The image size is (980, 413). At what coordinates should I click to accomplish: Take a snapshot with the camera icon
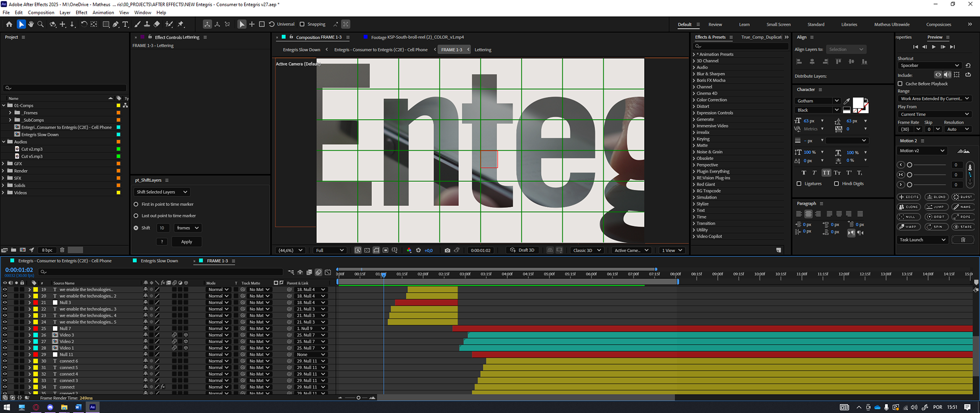[x=448, y=250]
